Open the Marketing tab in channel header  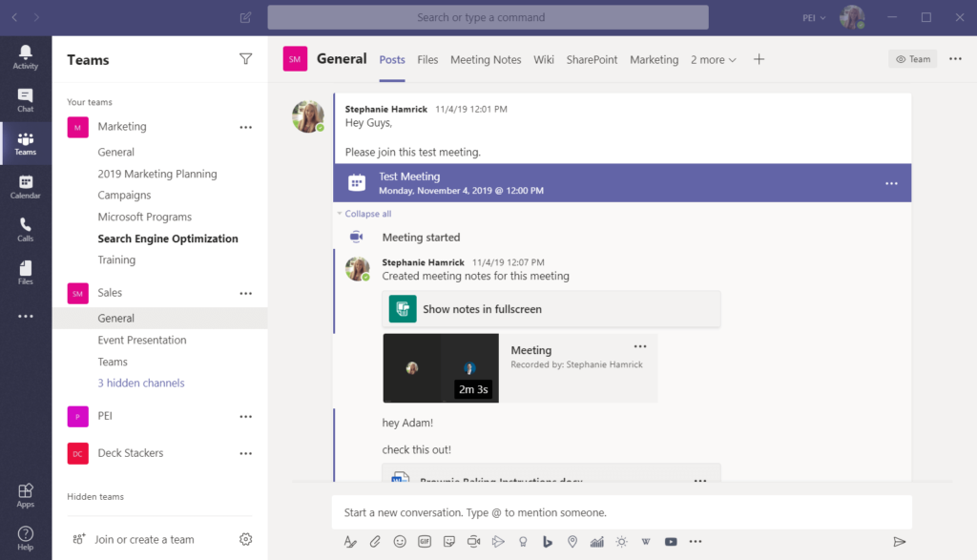[654, 60]
